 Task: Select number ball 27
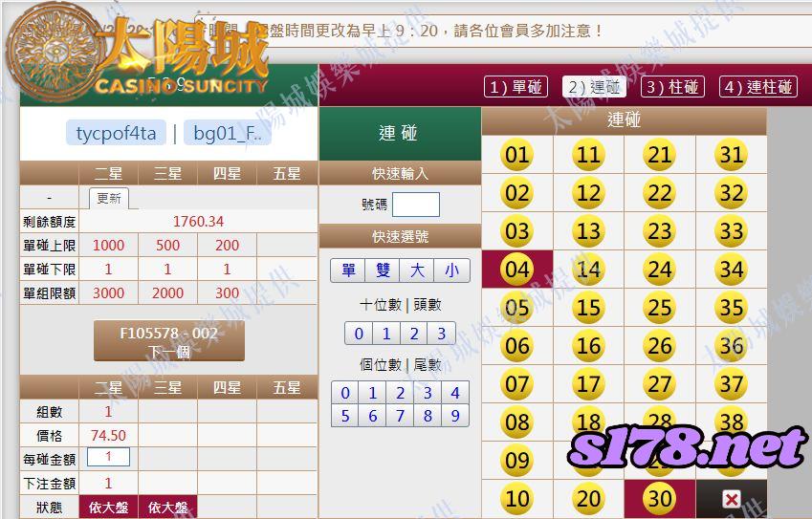click(659, 384)
